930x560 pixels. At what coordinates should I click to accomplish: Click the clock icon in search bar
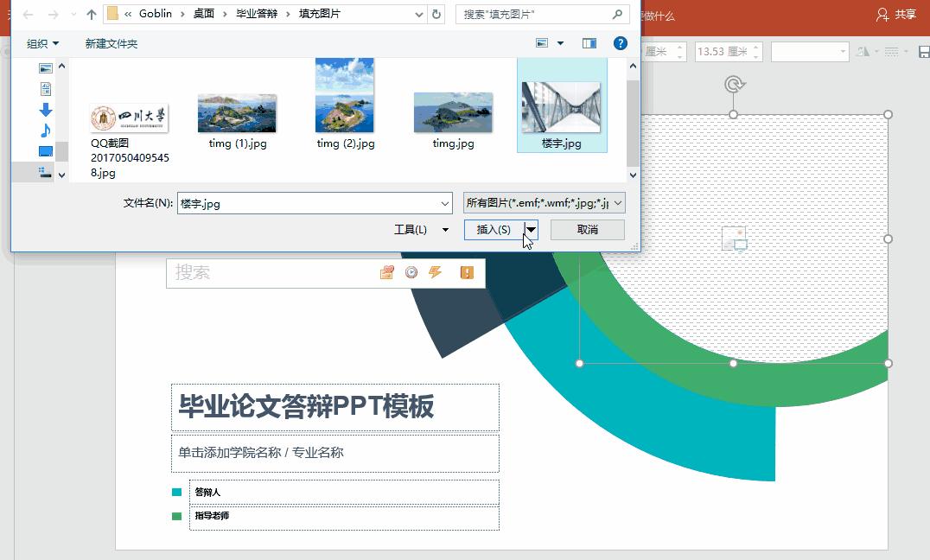[x=411, y=272]
